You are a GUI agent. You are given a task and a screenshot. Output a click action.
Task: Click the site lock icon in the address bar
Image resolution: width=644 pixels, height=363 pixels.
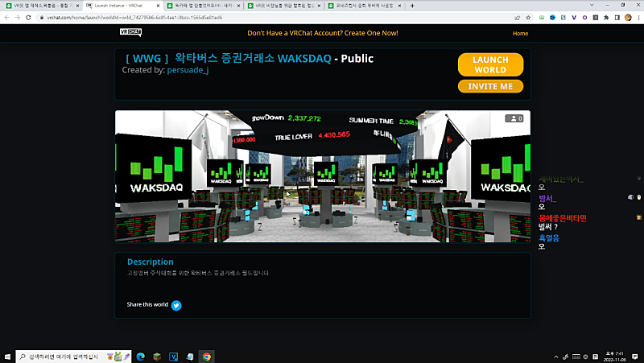coord(42,18)
